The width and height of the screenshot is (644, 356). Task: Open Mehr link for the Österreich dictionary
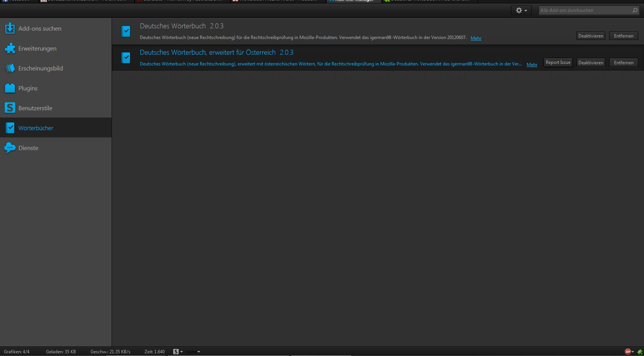(532, 65)
